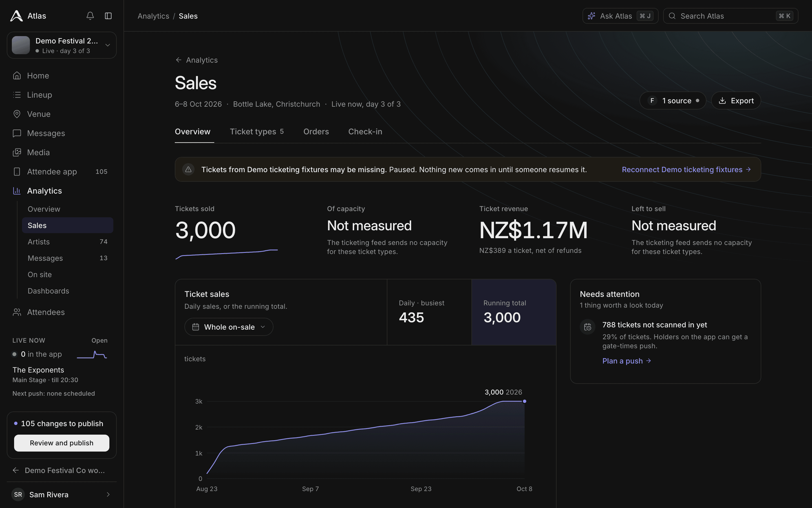Screen dimensions: 812x508
Task: Switch to the Check-in tab
Action: coord(365,132)
